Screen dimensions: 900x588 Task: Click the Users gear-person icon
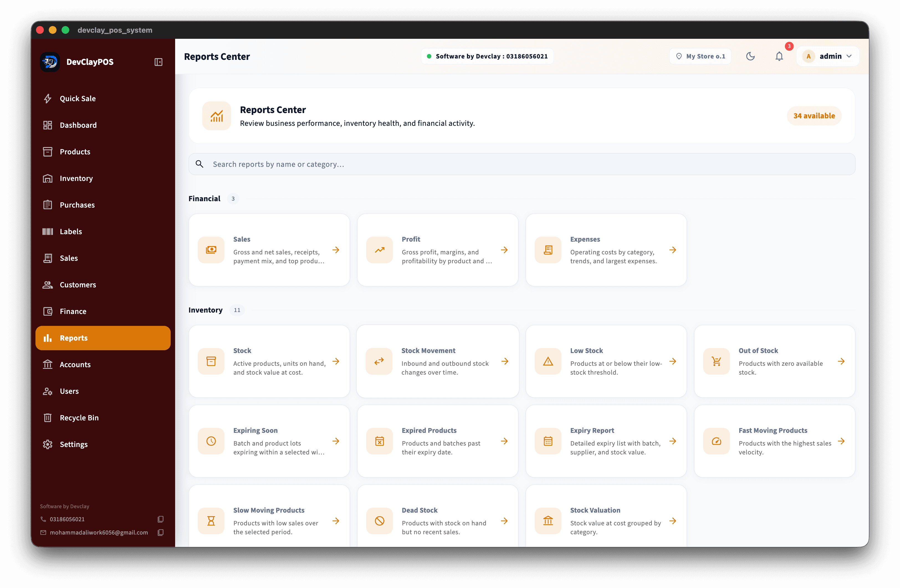pyautogui.click(x=48, y=391)
